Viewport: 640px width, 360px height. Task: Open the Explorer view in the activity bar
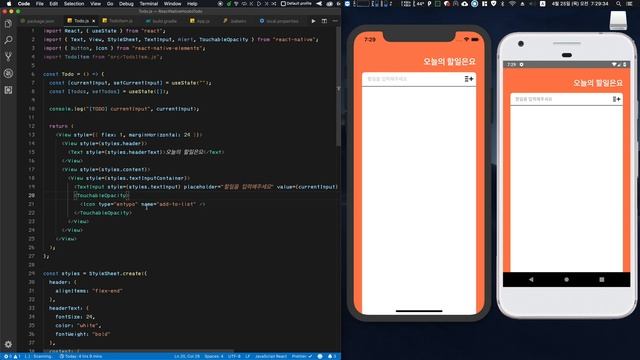coord(8,24)
